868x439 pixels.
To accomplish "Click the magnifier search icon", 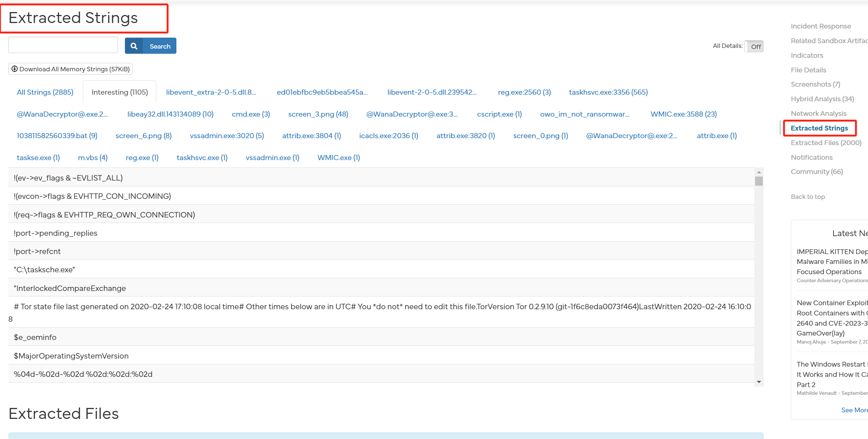I will pos(134,46).
